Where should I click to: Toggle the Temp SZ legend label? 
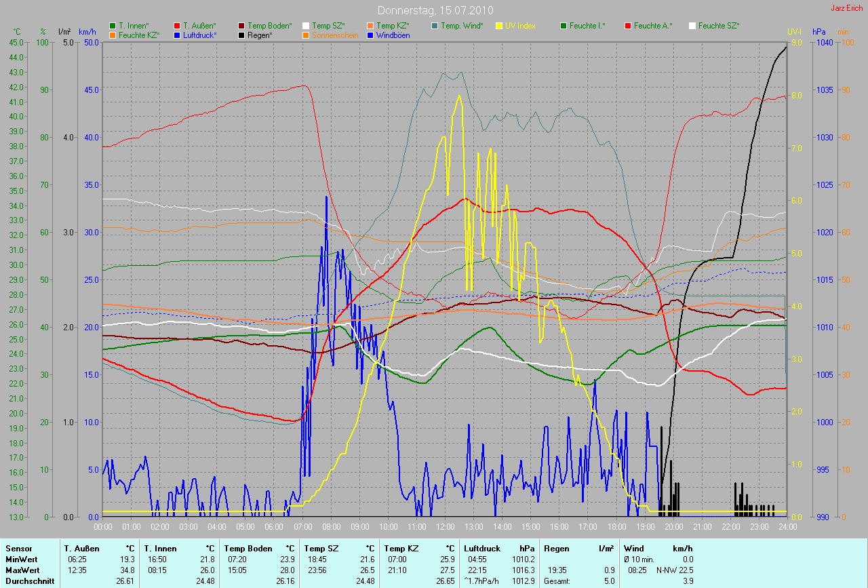[x=328, y=26]
